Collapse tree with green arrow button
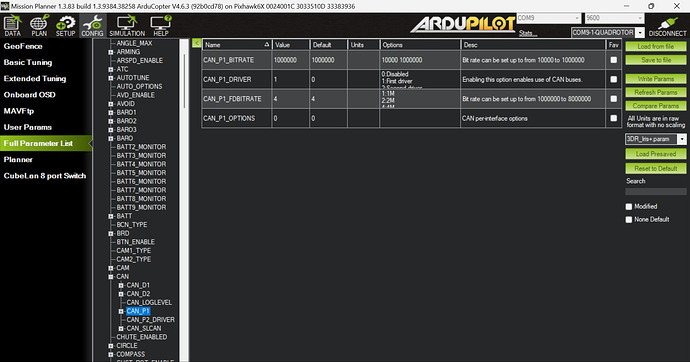 [197, 43]
